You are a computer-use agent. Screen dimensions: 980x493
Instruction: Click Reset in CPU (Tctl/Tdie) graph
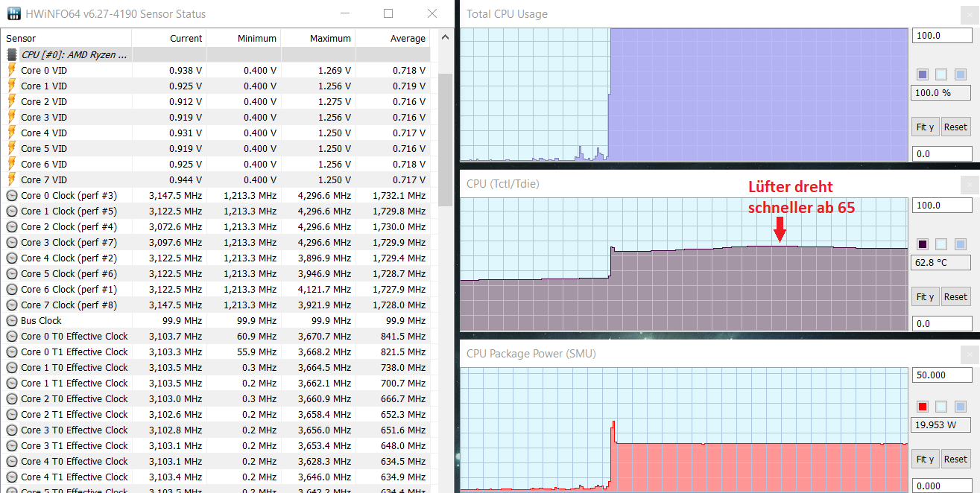[x=955, y=296]
